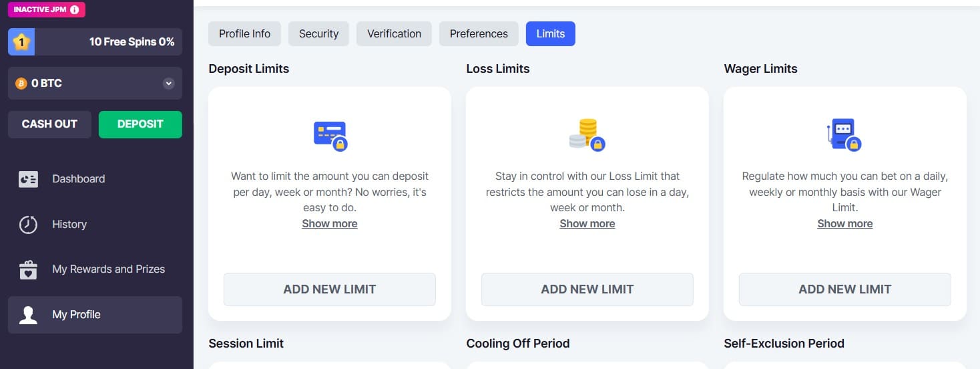Add new limit under Loss Limits
Viewport: 980px width, 369px height.
pyautogui.click(x=587, y=289)
